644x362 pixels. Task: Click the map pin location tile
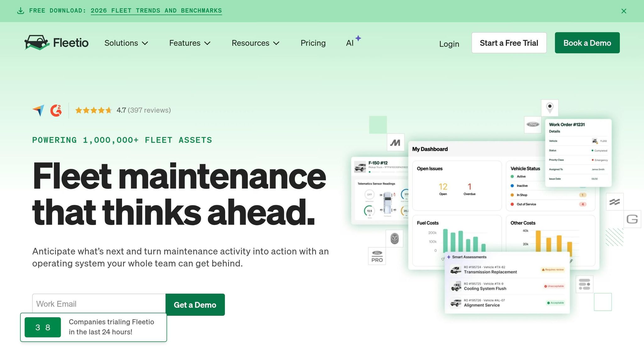click(550, 108)
